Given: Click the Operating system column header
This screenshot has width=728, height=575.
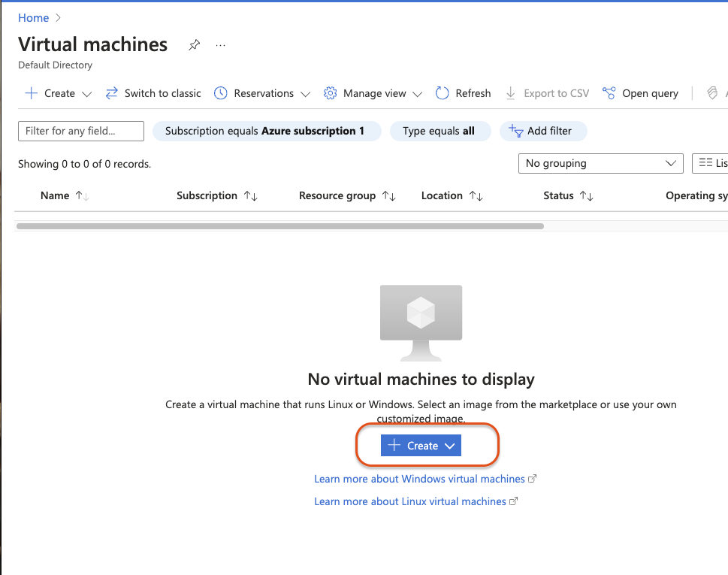Looking at the screenshot, I should (696, 195).
